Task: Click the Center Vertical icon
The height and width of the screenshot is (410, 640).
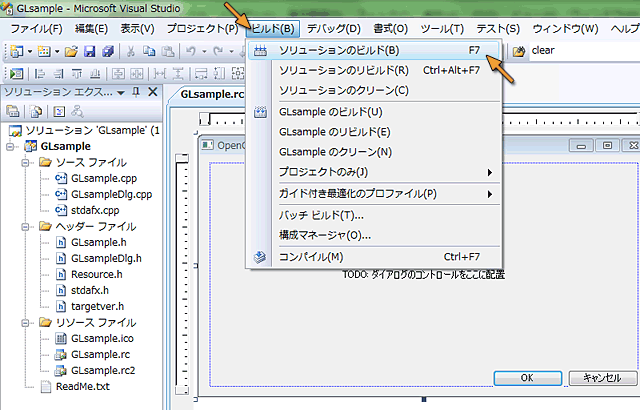Action: [x=118, y=74]
